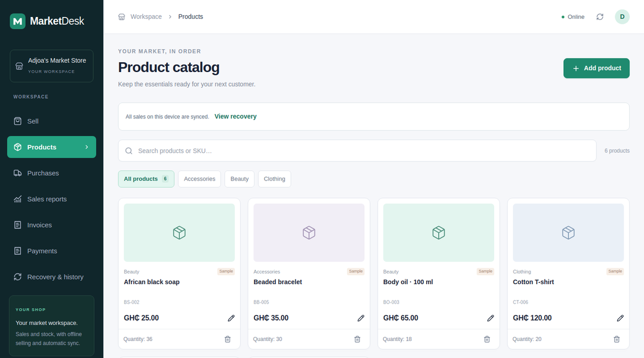Open View recovery link
The height and width of the screenshot is (358, 644).
[235, 117]
